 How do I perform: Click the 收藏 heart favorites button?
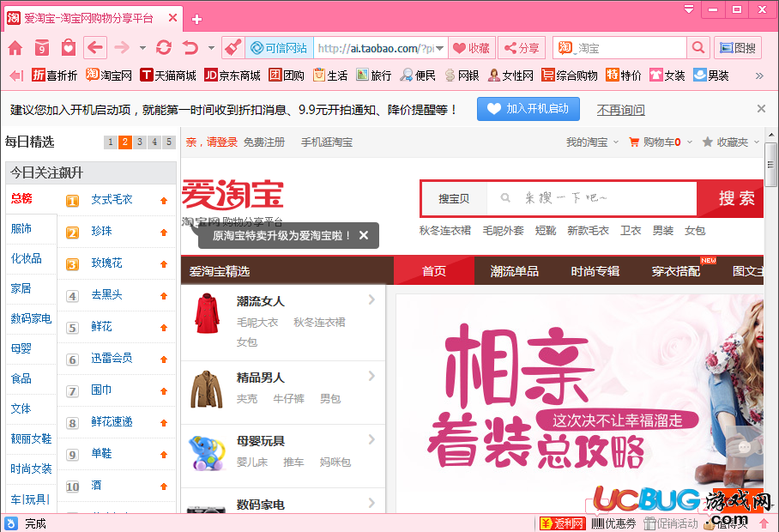472,48
